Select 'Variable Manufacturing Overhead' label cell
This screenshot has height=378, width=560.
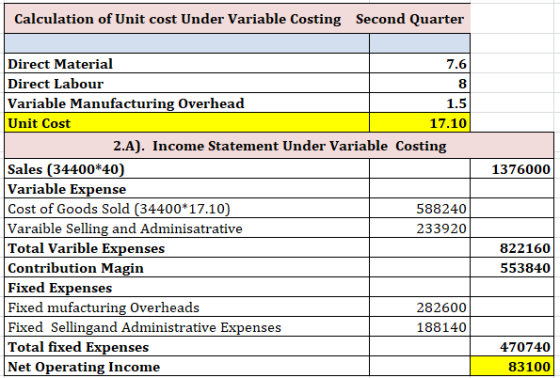(x=187, y=103)
